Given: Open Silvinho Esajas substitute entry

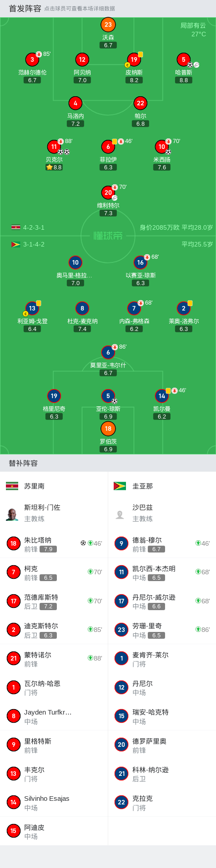Looking at the screenshot, I should coord(54,803).
